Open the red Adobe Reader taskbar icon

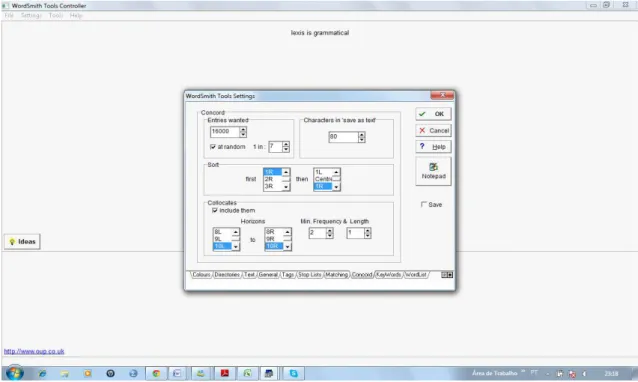tap(225, 373)
